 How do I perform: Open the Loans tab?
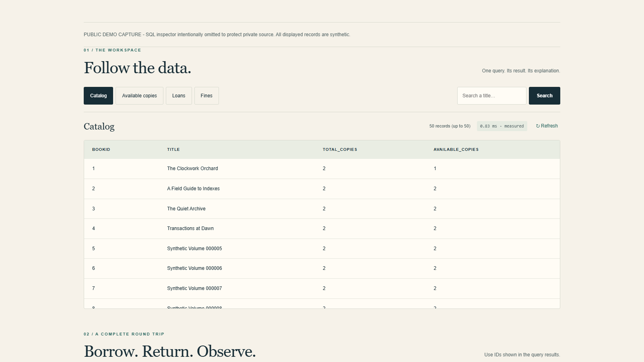(x=179, y=96)
